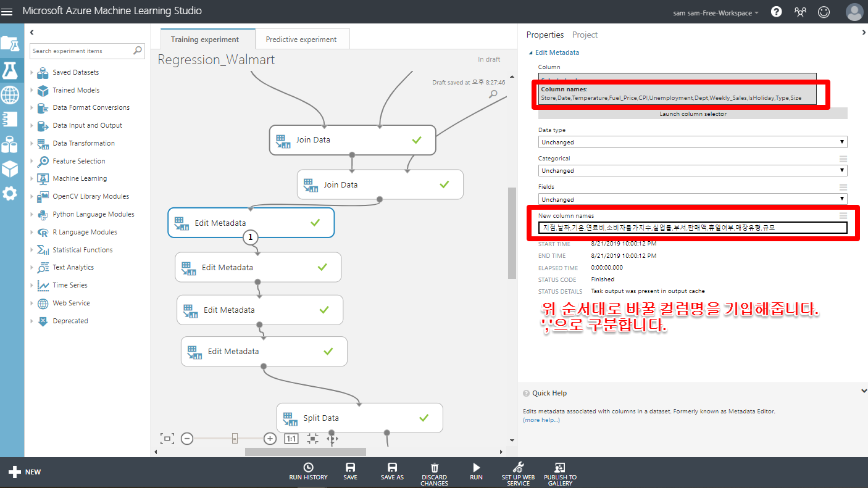Click the Save button in bottom bar
Screen dimensions: 868x488
(x=350, y=471)
